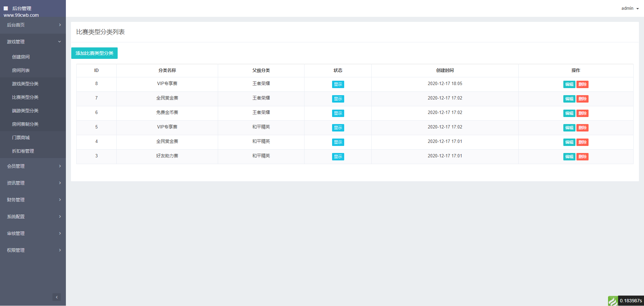Edit the row with ID 5
Viewport: 644px width, 306px height.
click(569, 128)
